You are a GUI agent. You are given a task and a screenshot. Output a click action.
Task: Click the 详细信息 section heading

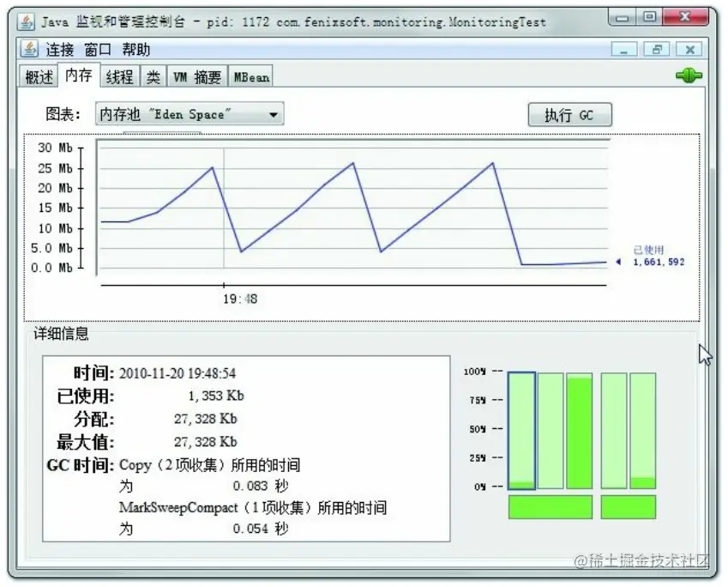point(61,333)
